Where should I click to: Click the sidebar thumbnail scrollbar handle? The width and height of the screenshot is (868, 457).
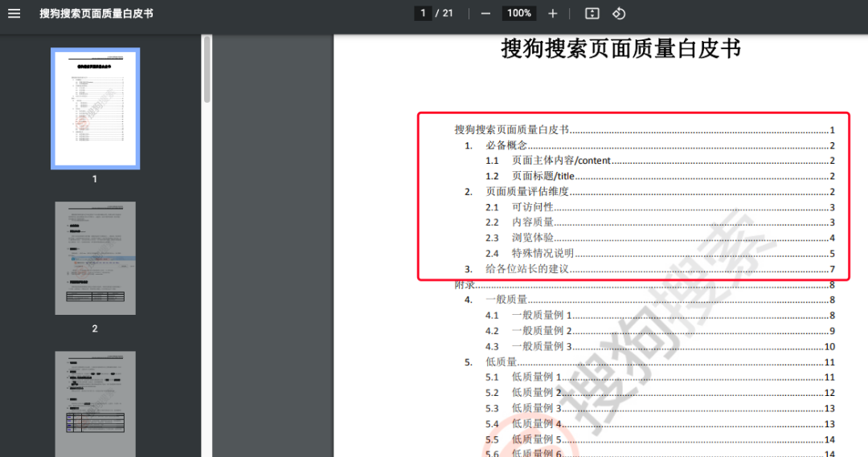point(207,69)
